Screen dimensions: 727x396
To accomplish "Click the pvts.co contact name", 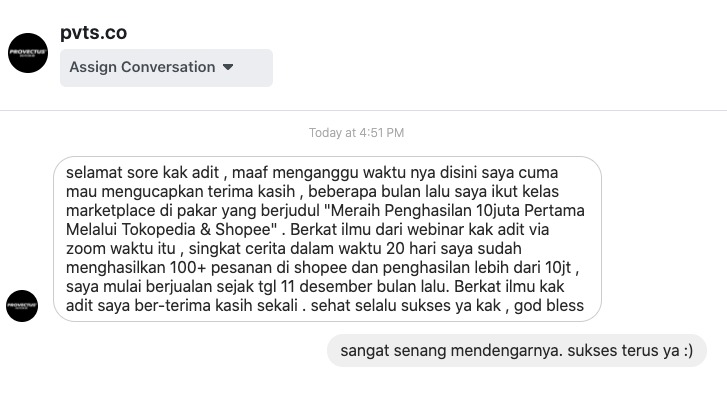I will 94,33.
